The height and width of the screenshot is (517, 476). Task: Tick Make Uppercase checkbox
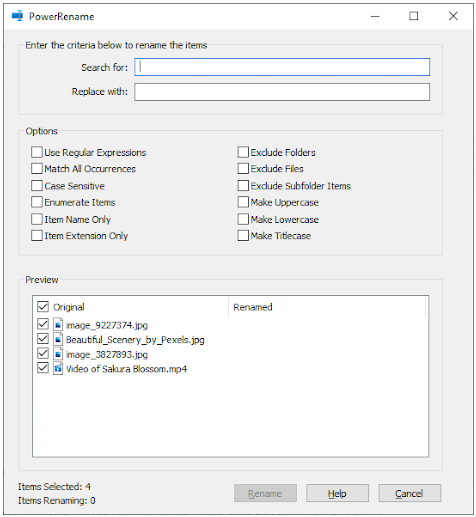click(x=243, y=202)
